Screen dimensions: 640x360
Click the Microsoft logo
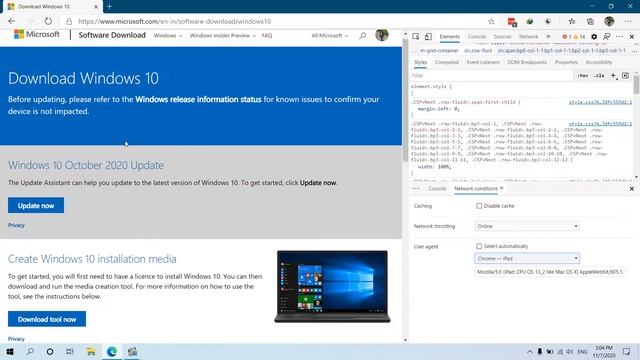pyautogui.click(x=37, y=35)
